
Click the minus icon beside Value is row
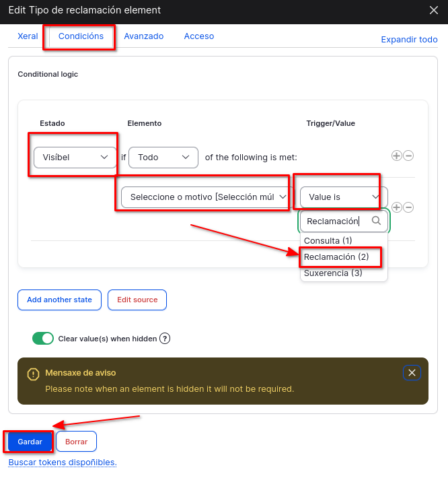tap(408, 207)
